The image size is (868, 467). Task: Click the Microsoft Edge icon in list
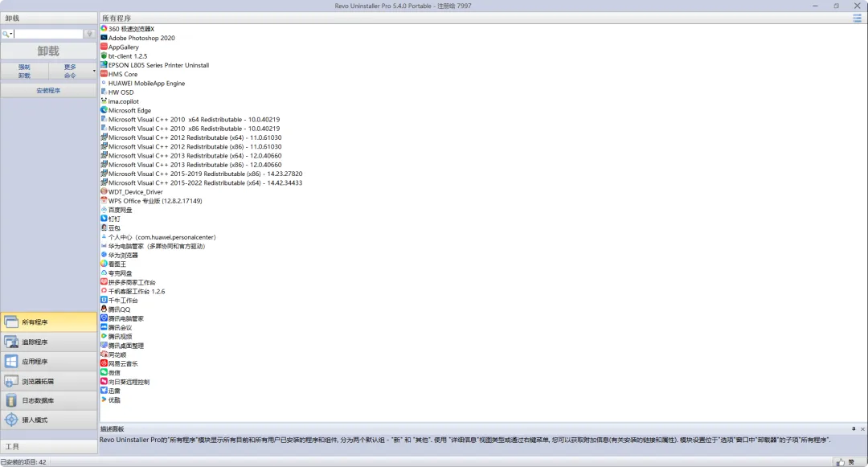click(x=104, y=110)
